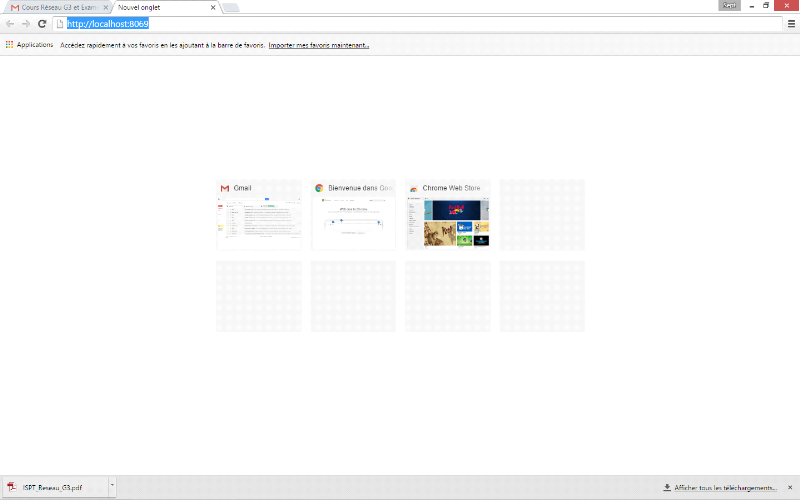This screenshot has height=500, width=800.
Task: Click the Gmail M icon on tile
Action: click(224, 188)
